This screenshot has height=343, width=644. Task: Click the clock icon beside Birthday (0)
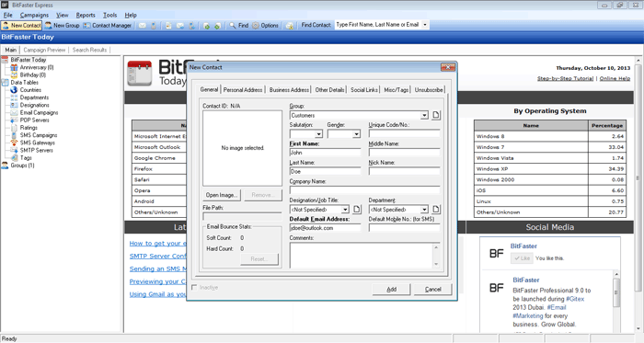pos(15,75)
